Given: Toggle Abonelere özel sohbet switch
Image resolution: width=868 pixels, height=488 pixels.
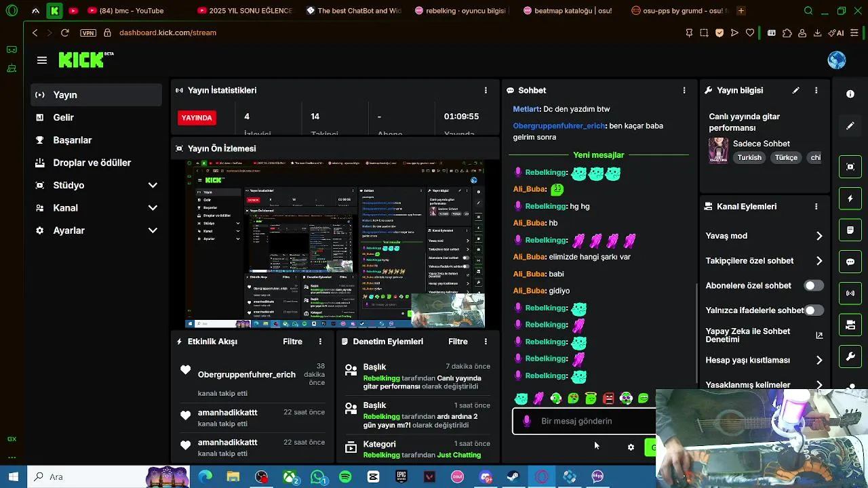Looking at the screenshot, I should 814,285.
